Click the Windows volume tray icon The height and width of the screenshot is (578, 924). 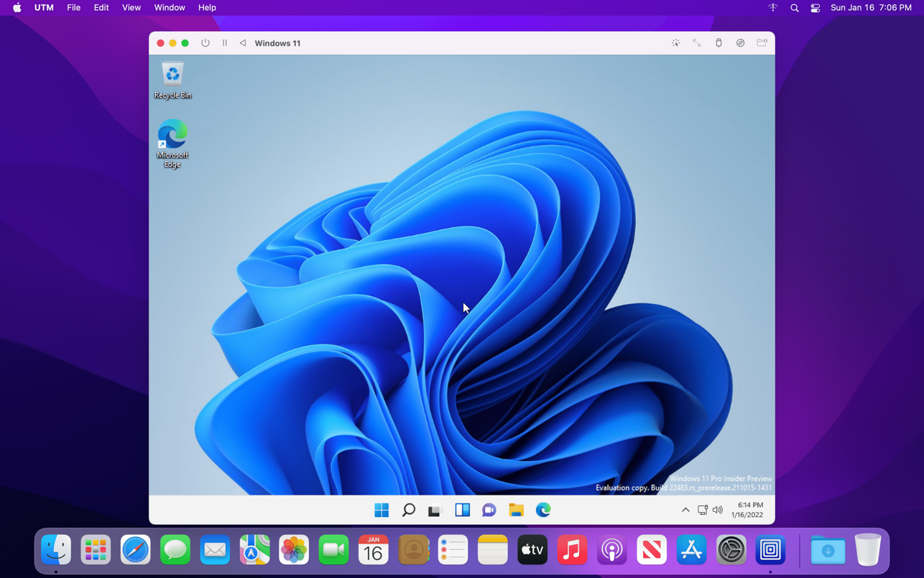[718, 510]
